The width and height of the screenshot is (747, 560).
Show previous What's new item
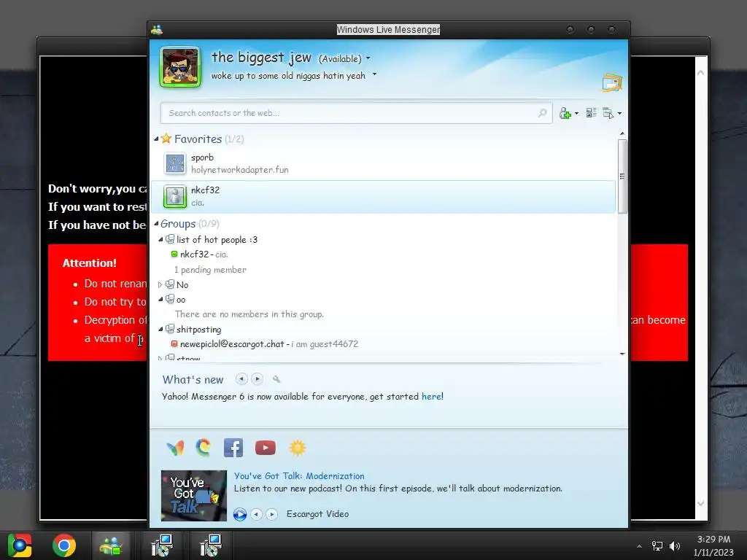pos(241,379)
